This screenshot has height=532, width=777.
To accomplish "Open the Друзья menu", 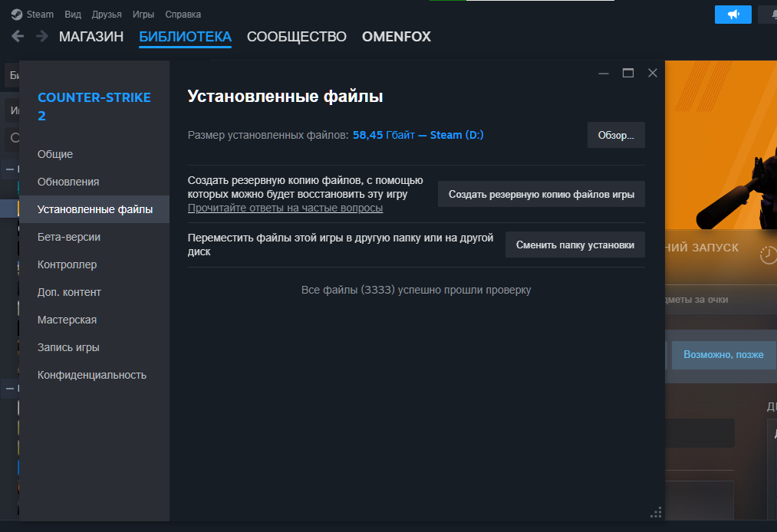I will tap(107, 15).
